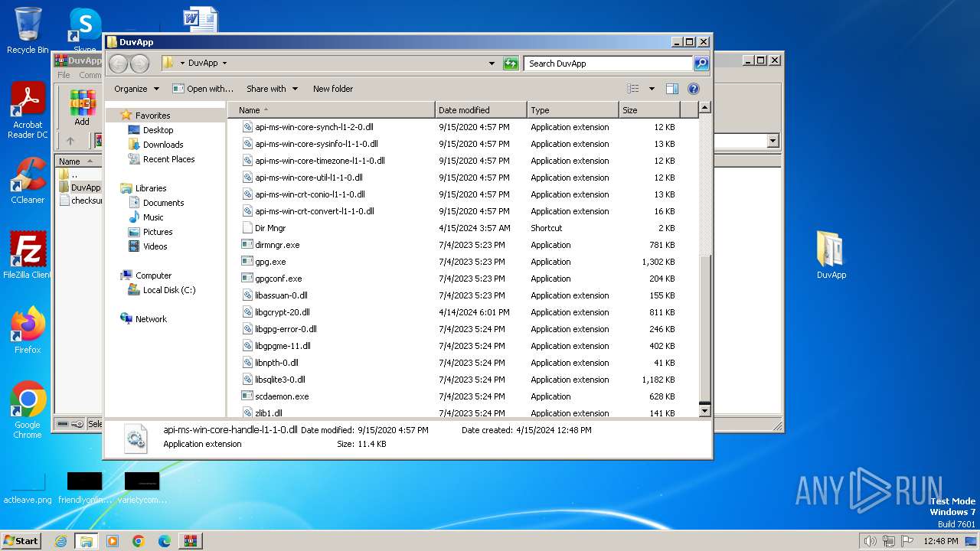This screenshot has width=980, height=551.
Task: Click Windows Media Player taskbar icon
Action: (x=113, y=541)
